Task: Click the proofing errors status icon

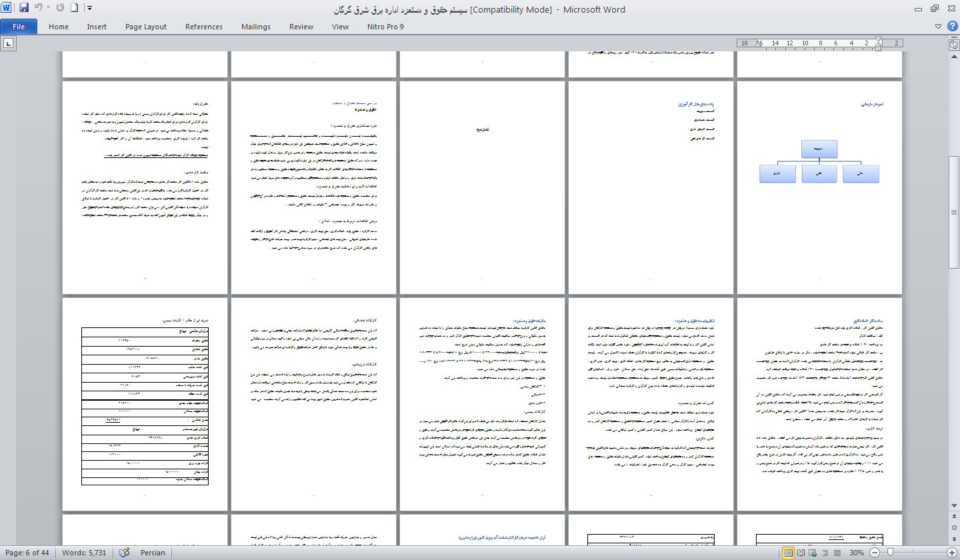Action: (x=123, y=553)
